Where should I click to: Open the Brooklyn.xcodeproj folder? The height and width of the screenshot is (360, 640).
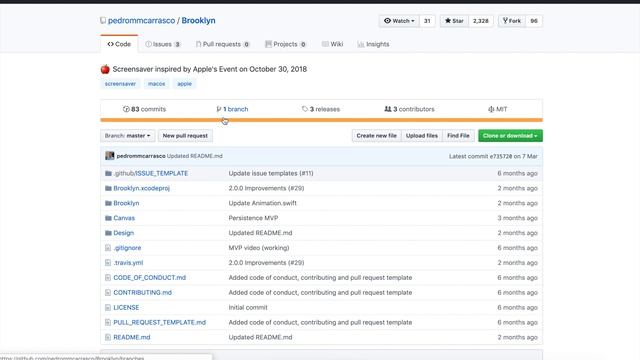(142, 188)
